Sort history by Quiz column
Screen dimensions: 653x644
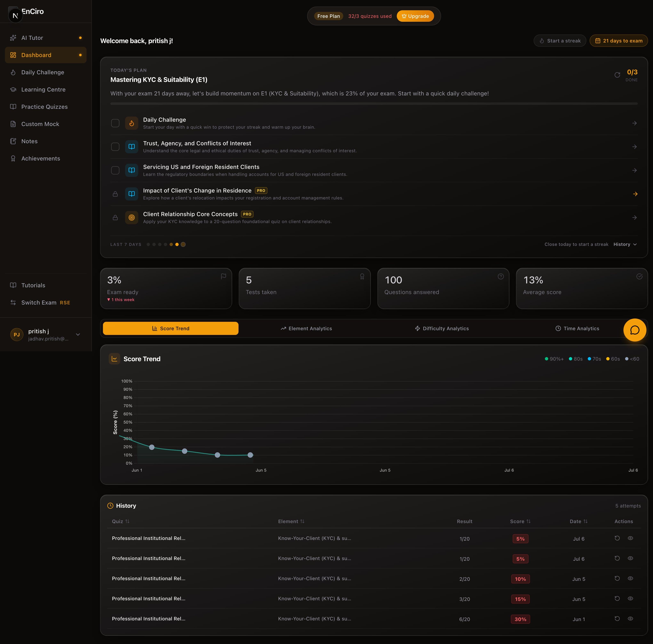(x=121, y=521)
